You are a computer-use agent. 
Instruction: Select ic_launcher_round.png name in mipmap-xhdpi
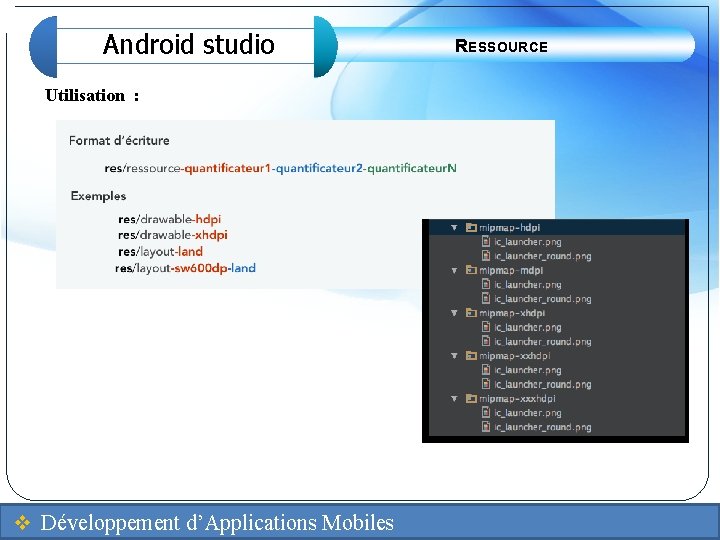tap(542, 342)
